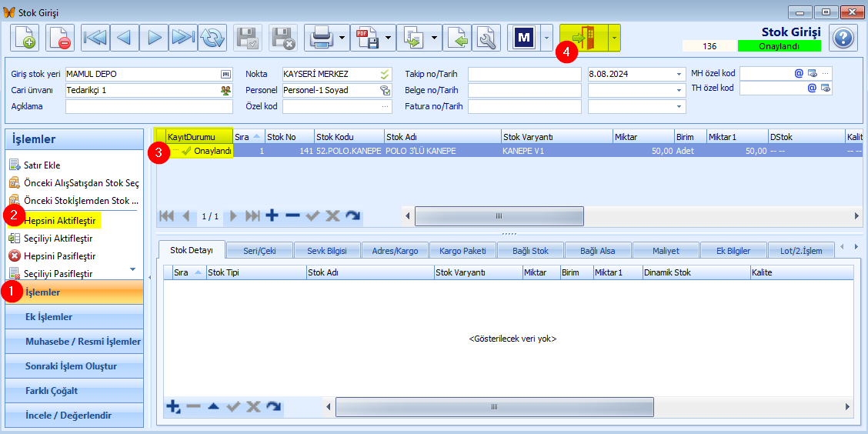Image resolution: width=868 pixels, height=434 pixels.
Task: Open the M button dropdown arrow
Action: tap(546, 38)
